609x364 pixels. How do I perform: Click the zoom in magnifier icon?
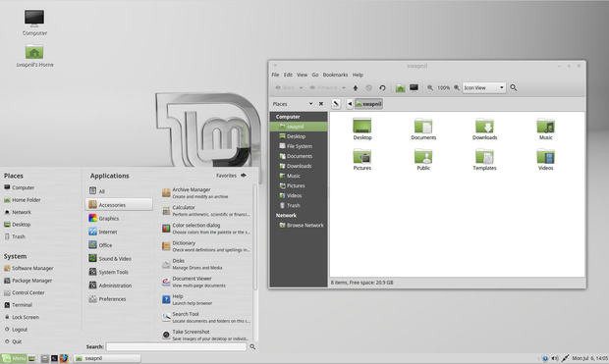[457, 88]
